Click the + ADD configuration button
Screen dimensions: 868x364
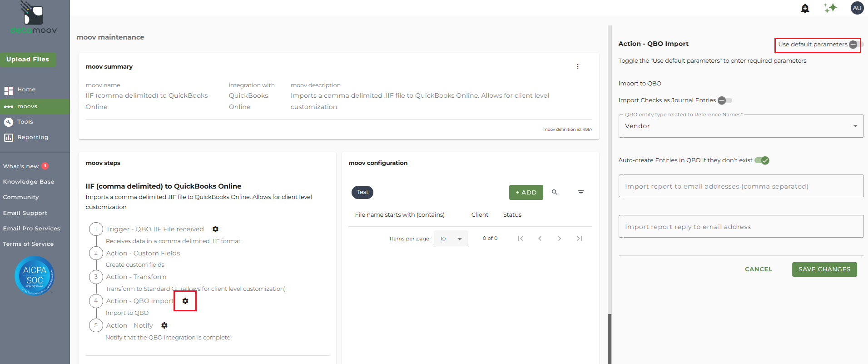point(526,193)
